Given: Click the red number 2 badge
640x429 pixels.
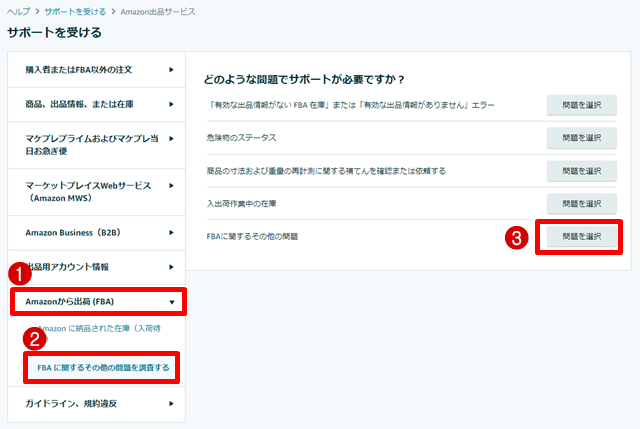Looking at the screenshot, I should pyautogui.click(x=35, y=340).
